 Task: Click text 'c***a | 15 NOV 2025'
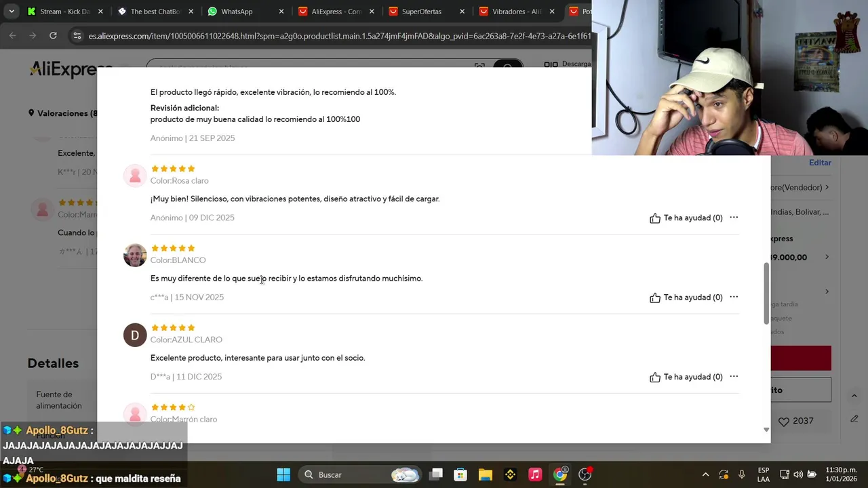186,297
